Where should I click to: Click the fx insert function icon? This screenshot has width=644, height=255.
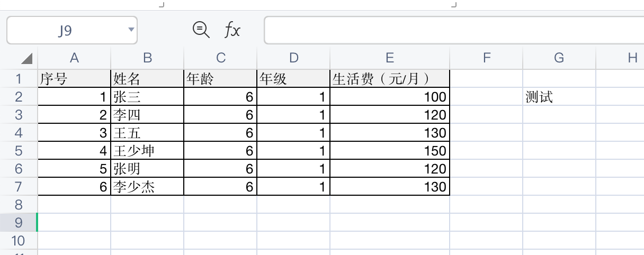[232, 30]
